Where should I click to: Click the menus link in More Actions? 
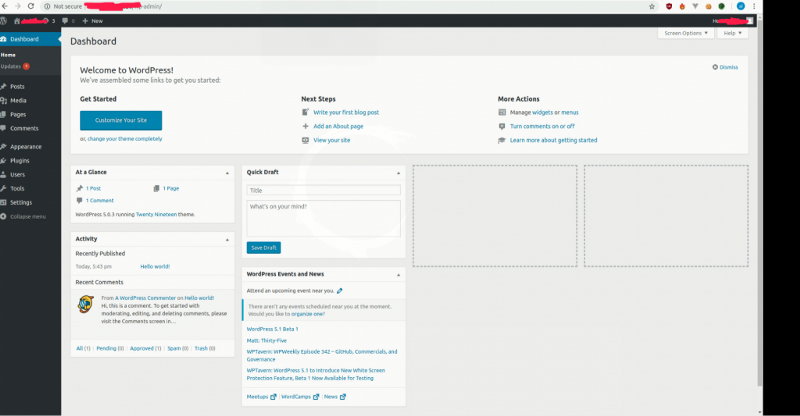(570, 112)
